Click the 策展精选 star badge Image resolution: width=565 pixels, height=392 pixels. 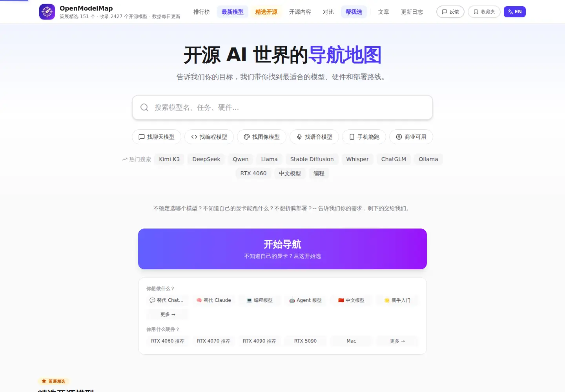54,381
